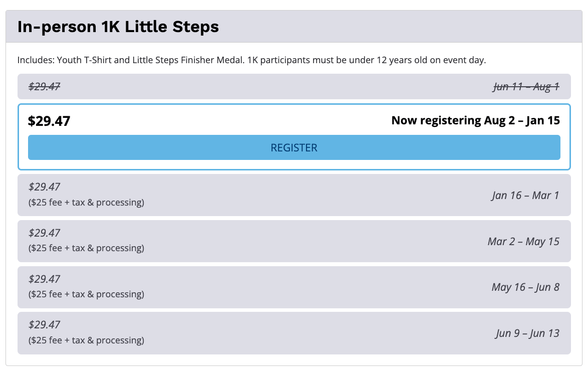Select the Jan 16 – Mar 1 date range

pyautogui.click(x=525, y=195)
